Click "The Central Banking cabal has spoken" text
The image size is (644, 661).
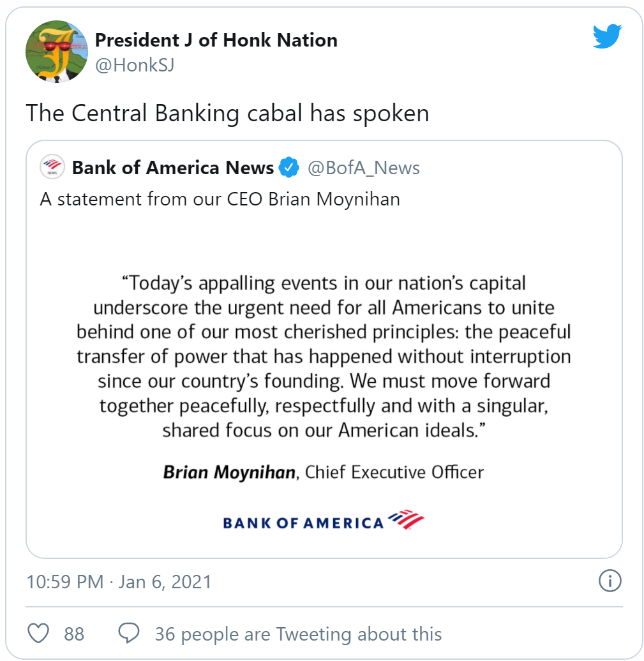click(x=227, y=113)
